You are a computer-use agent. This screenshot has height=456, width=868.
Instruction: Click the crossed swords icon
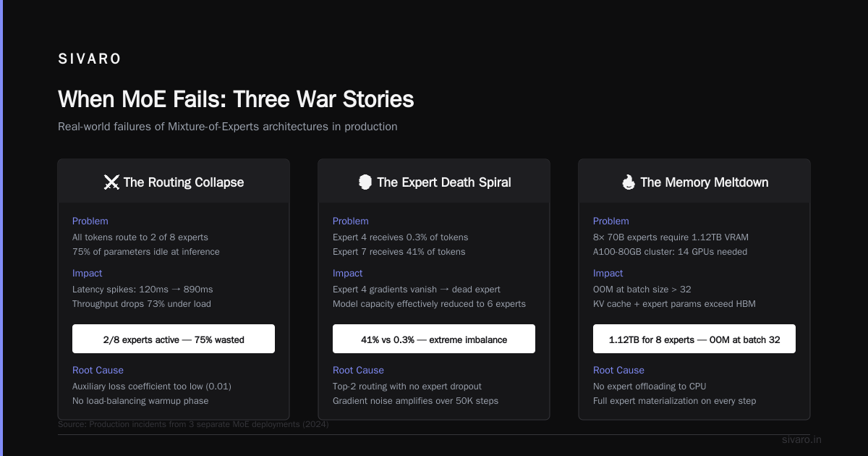(x=111, y=182)
